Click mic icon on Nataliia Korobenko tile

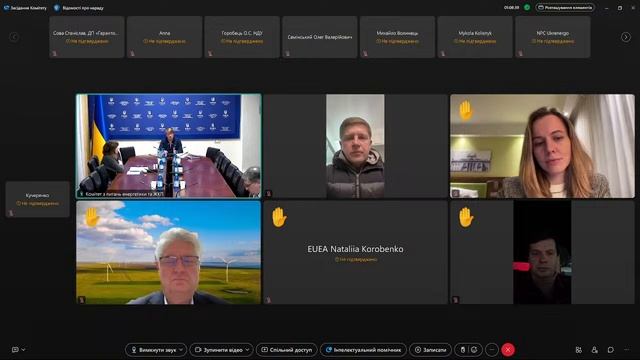tap(269, 300)
